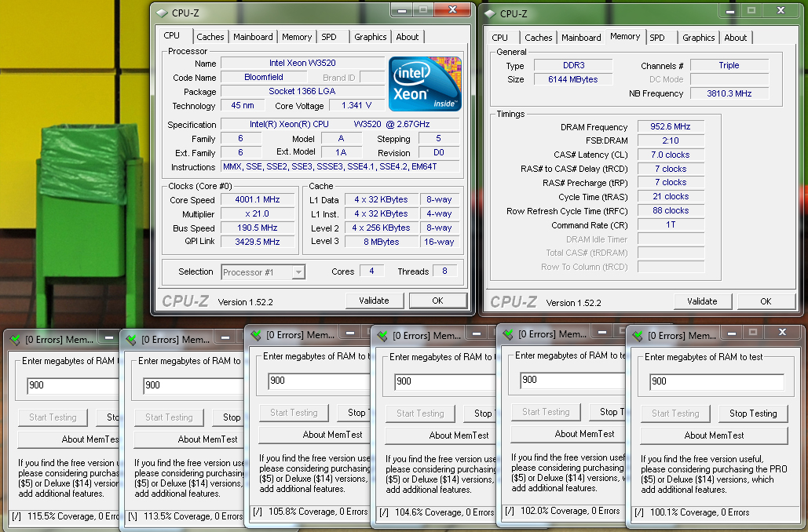The width and height of the screenshot is (808, 532).
Task: Open About tab in right CPU-Z window
Action: (x=735, y=38)
